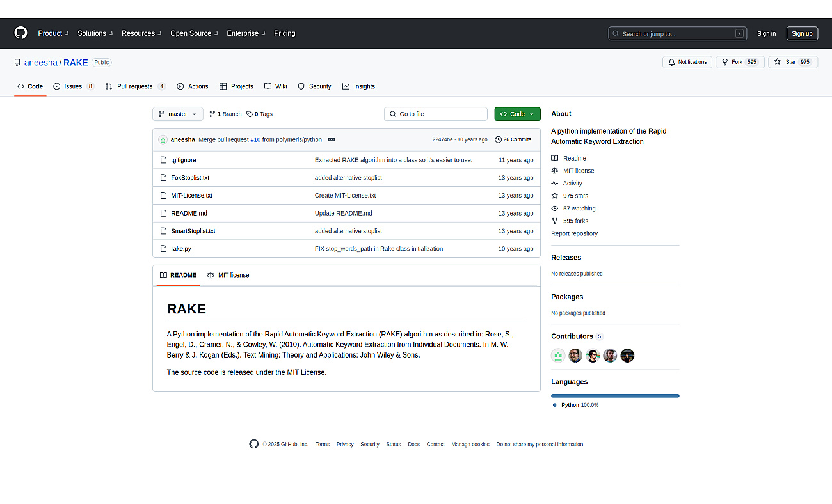The width and height of the screenshot is (832, 504).
Task: Open the Projects tab
Action: [236, 86]
